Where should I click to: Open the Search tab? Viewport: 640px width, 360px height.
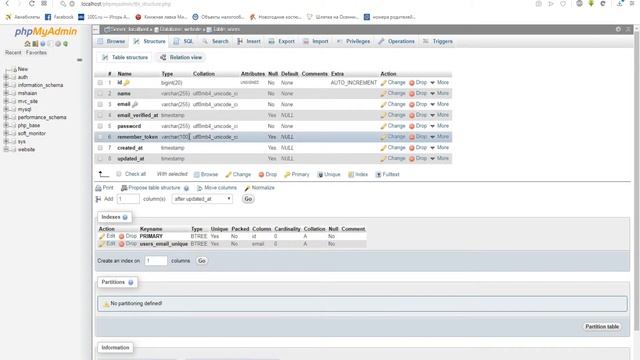point(216,42)
